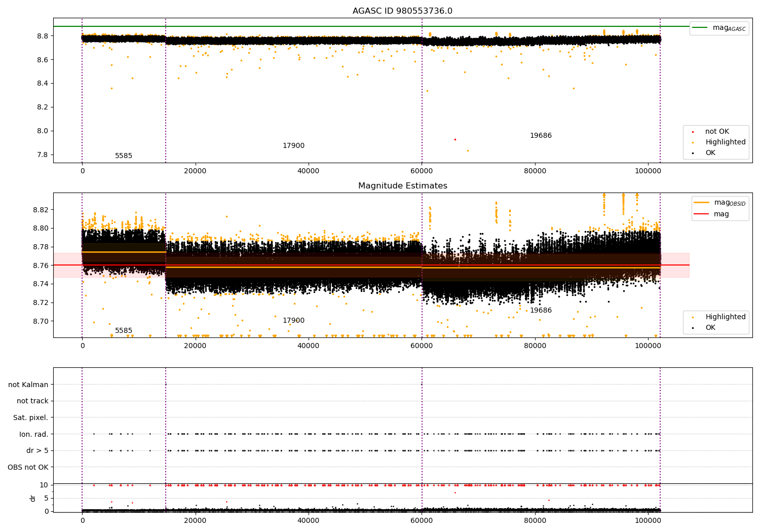Click the 'Sat. pixel.' row label
This screenshot has width=760, height=532.
coord(31,418)
